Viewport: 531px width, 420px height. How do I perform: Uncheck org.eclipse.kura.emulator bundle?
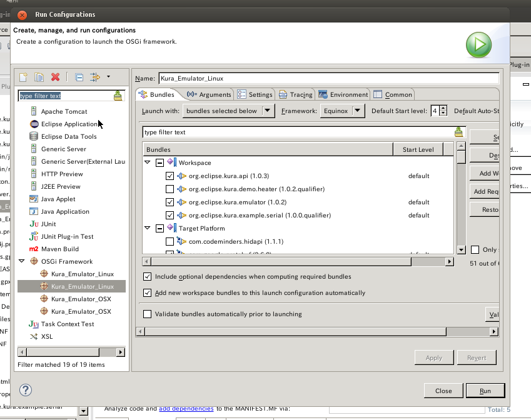[169, 202]
